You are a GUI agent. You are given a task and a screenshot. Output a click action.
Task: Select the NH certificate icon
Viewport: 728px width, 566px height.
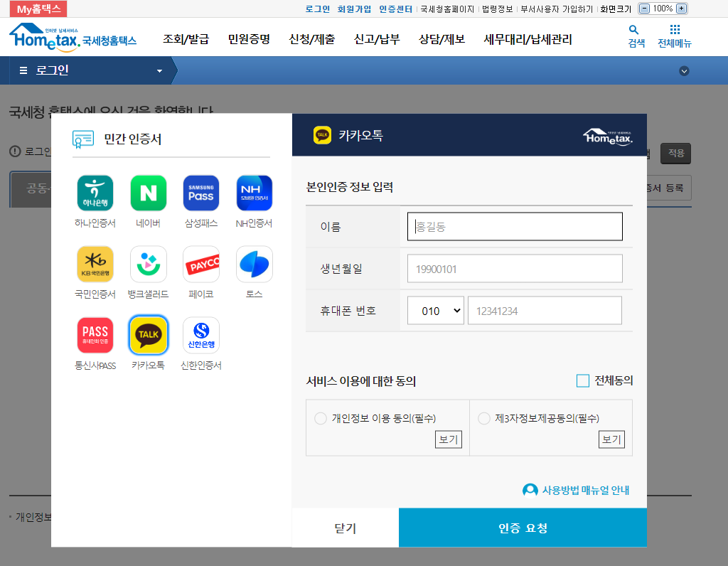[254, 192]
